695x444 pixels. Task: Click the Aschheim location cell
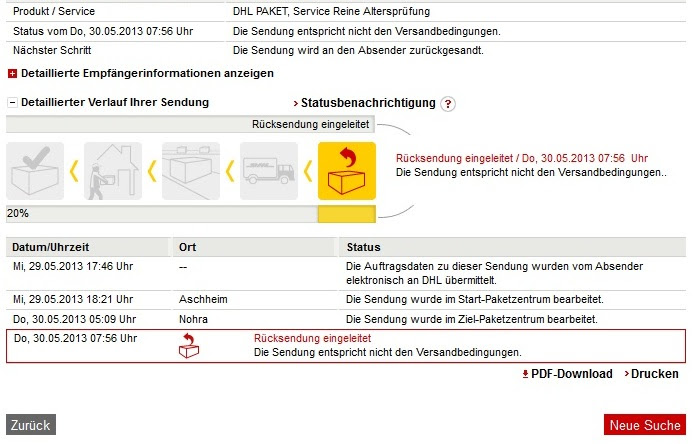pos(203,300)
